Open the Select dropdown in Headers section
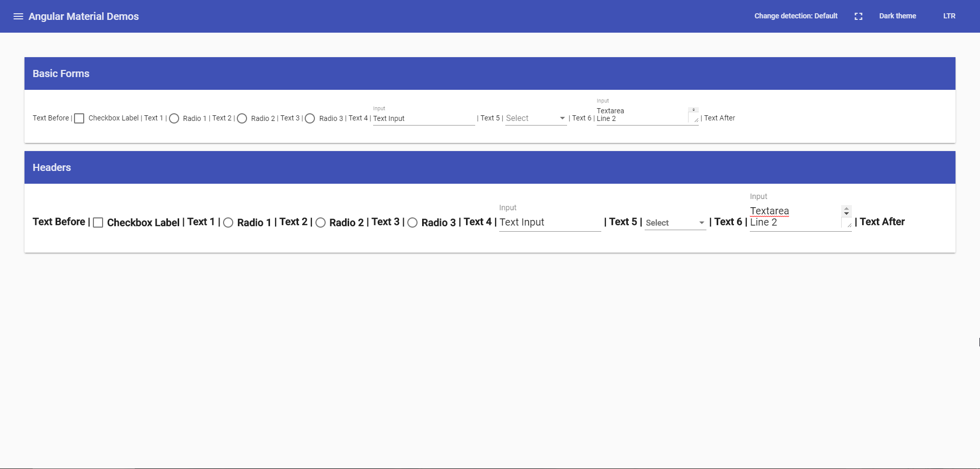 tap(675, 223)
